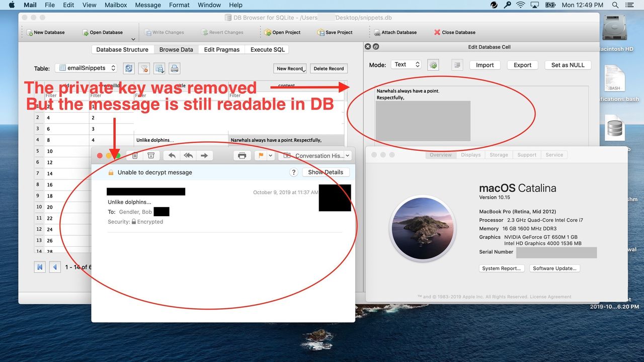Click New Database in DB Browser toolbar
The width and height of the screenshot is (644, 362).
coord(45,32)
